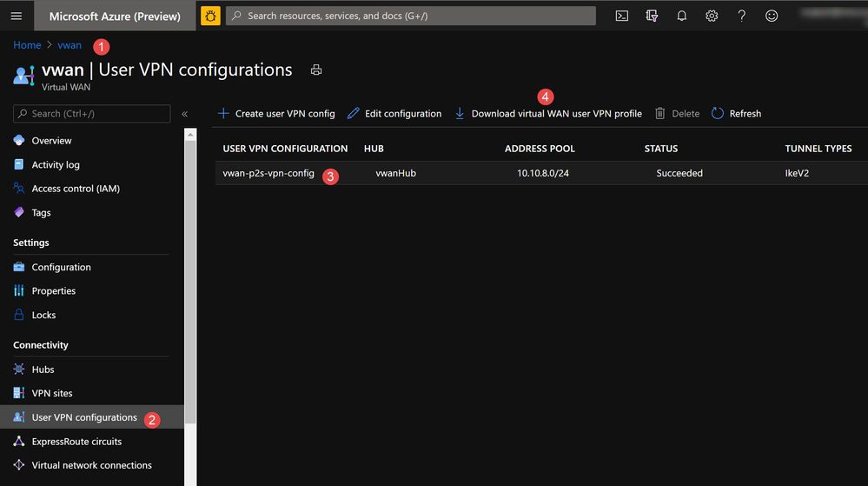
Task: Click the print/pin icon beside the page title
Action: coord(316,70)
